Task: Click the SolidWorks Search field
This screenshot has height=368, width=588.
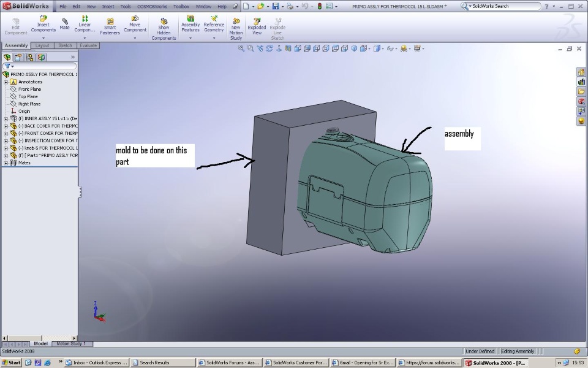Action: tap(502, 6)
